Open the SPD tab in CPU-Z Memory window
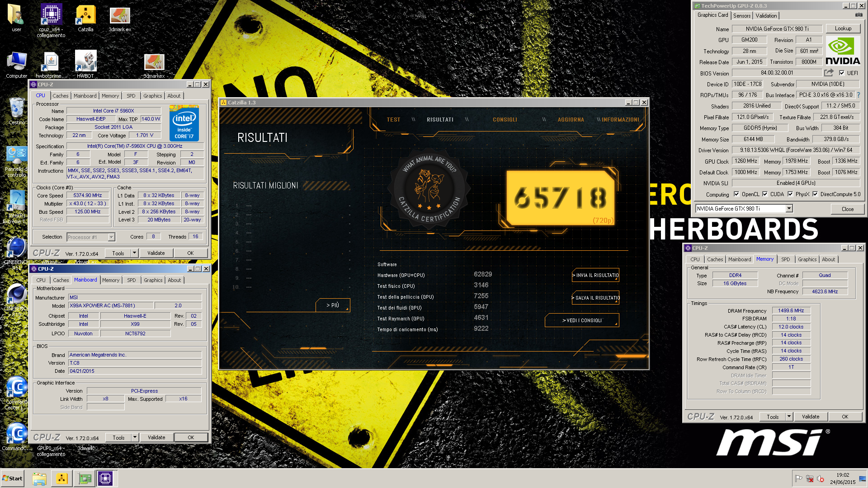The image size is (868, 488). pos(786,259)
